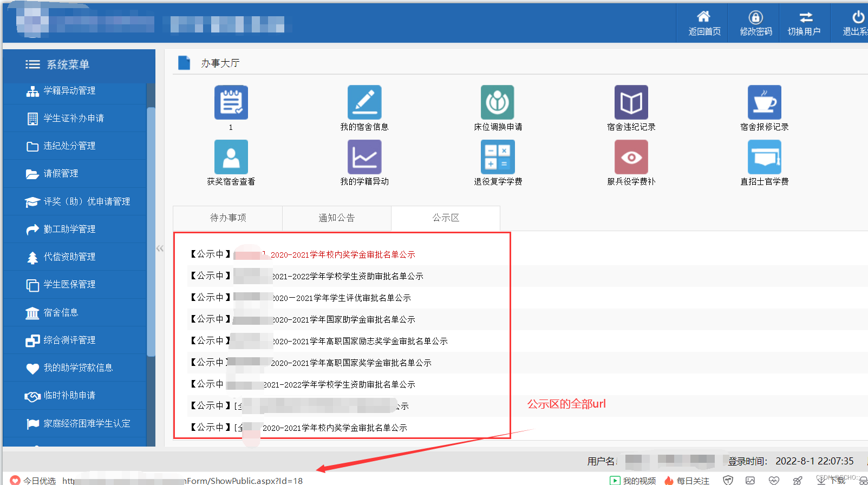Open the 直招士官学费 icon
The height and width of the screenshot is (485, 868).
[x=764, y=157]
